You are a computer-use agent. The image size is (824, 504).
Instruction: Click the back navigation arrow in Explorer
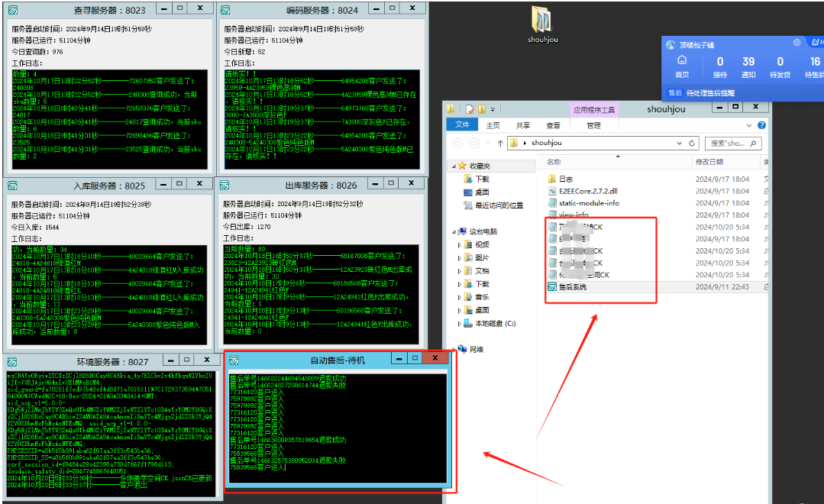click(458, 144)
